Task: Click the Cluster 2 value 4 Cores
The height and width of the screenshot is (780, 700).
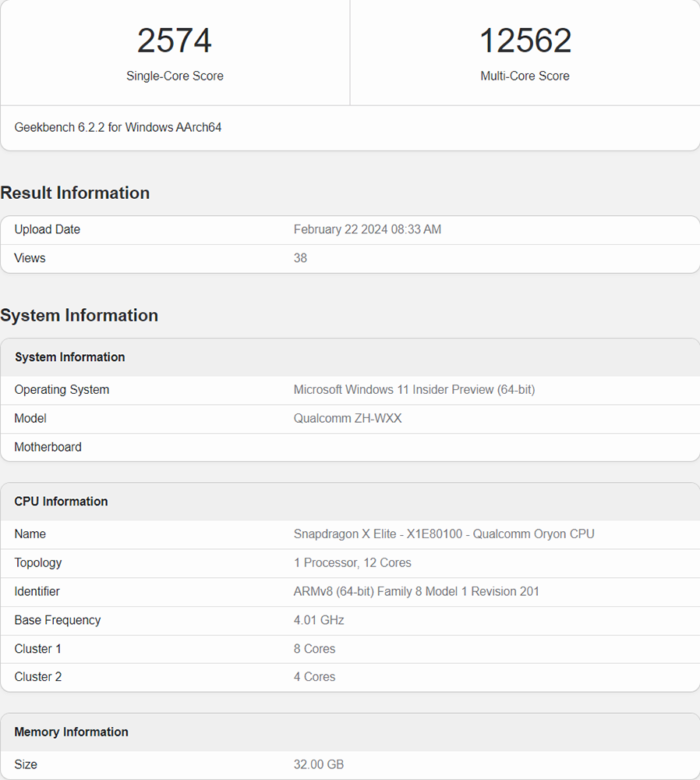Action: (x=314, y=676)
